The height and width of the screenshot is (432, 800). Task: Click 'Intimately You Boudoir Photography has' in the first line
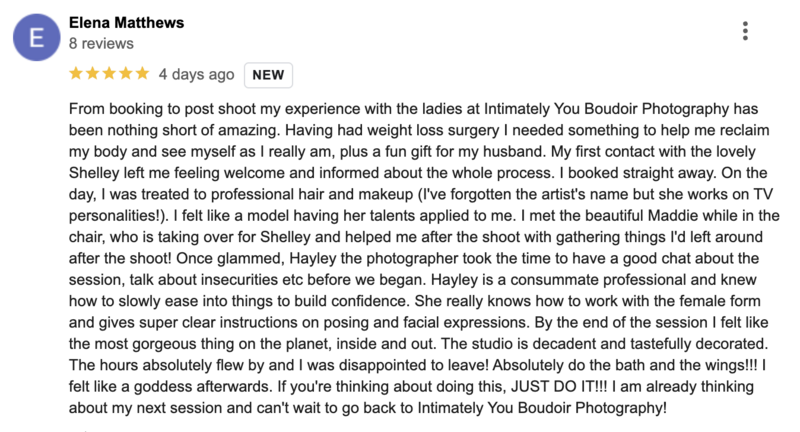click(621, 109)
